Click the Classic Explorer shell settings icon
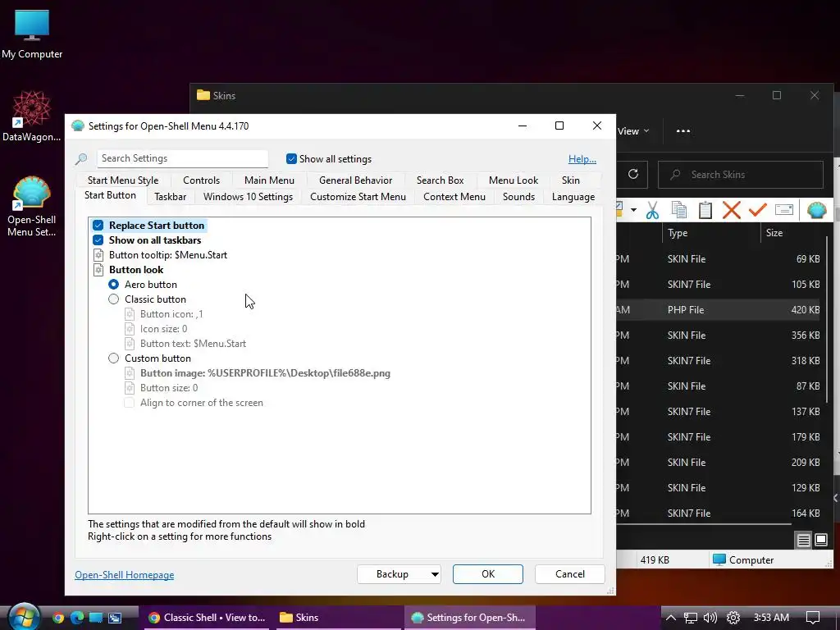This screenshot has height=630, width=840. click(817, 210)
